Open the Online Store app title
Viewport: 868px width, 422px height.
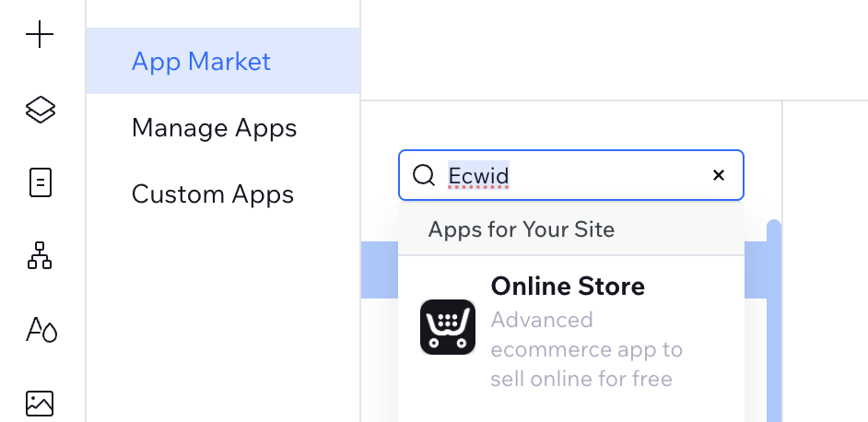tap(568, 287)
